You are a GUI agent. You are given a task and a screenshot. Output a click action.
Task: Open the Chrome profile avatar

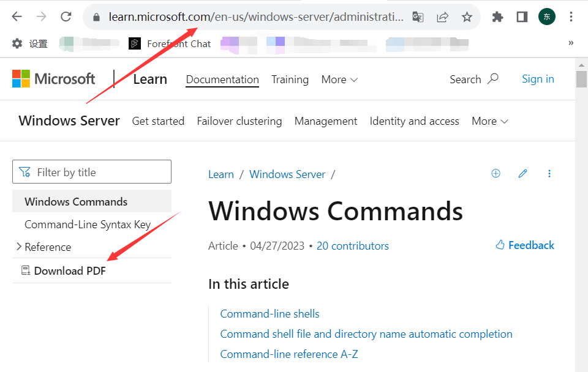pos(547,17)
